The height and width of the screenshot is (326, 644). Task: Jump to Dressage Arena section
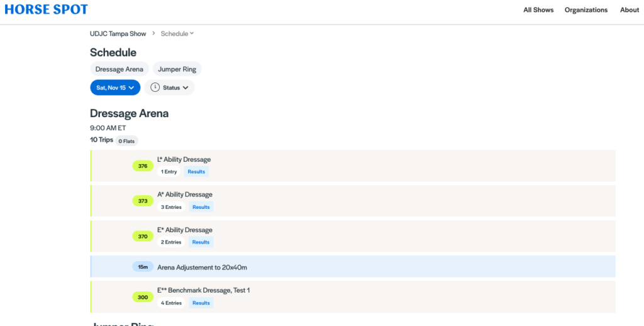pyautogui.click(x=119, y=69)
